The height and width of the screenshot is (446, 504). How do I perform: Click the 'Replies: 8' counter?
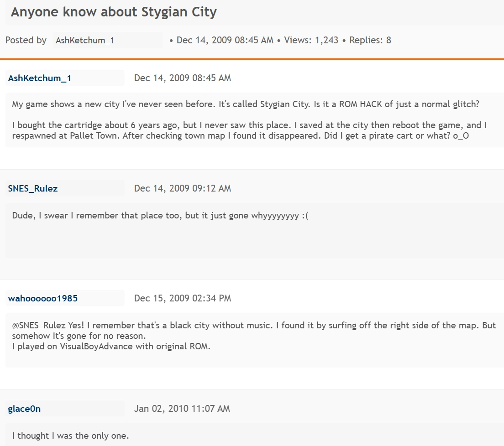point(370,40)
